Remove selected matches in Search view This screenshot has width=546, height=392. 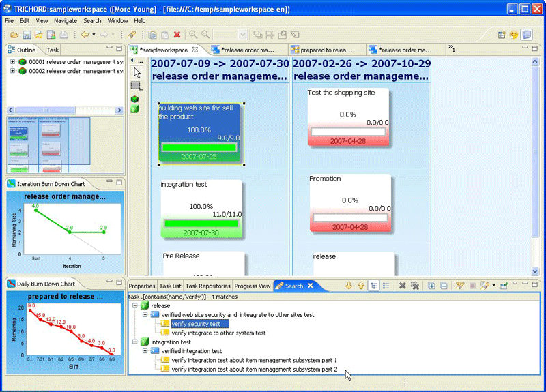pos(402,286)
